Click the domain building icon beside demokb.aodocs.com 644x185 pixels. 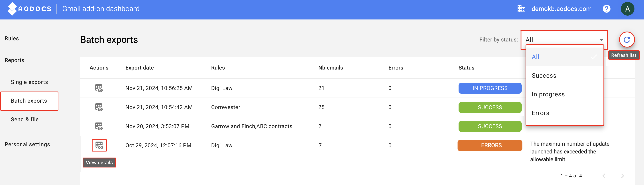pyautogui.click(x=521, y=9)
